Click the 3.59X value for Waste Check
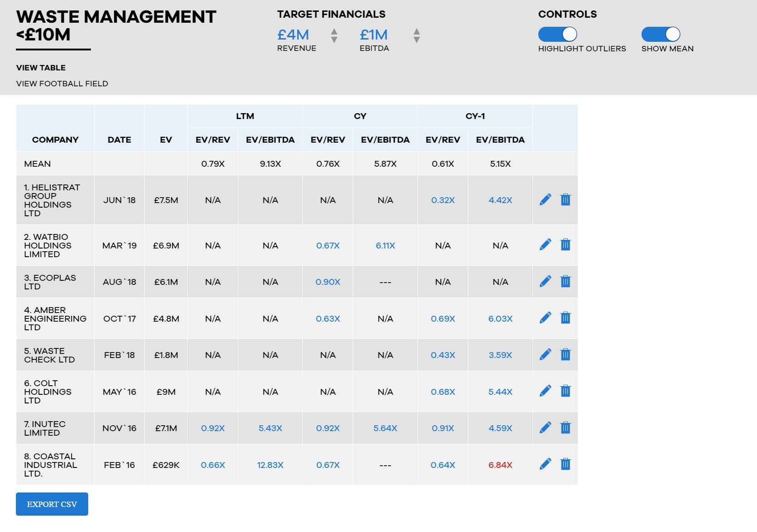Viewport: 757px width, 532px height. (501, 355)
